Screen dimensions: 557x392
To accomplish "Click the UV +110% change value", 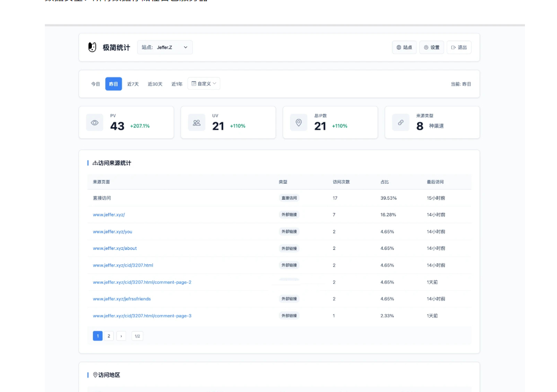I will [x=238, y=126].
